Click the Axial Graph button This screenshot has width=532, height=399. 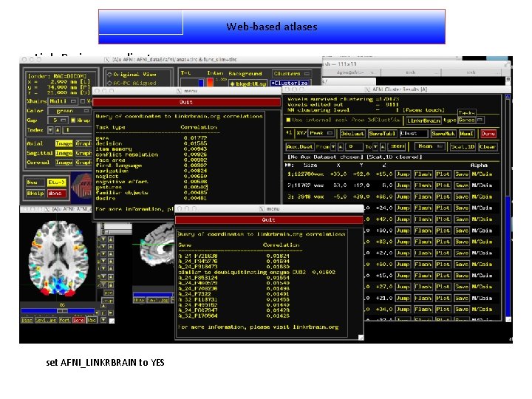pos(83,143)
